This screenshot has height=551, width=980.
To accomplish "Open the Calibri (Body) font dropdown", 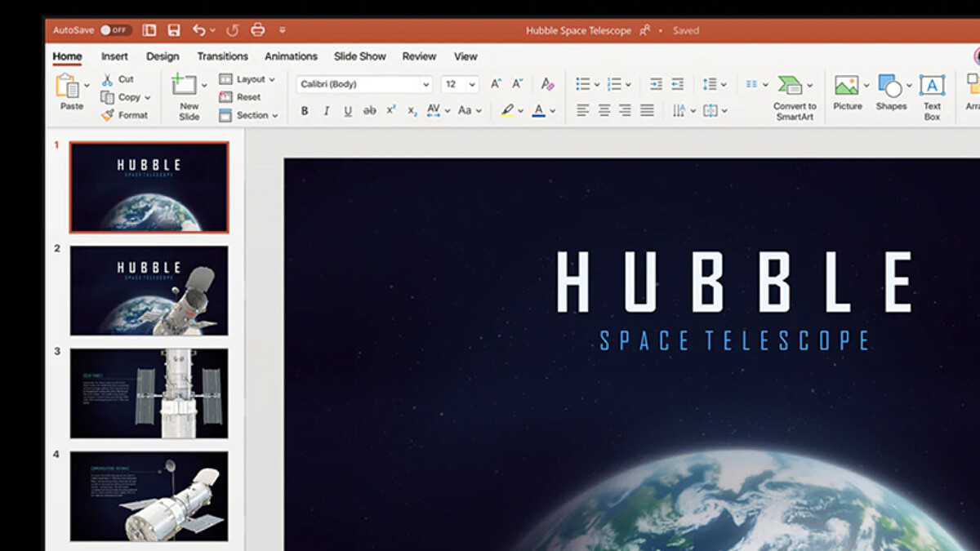I will pos(425,84).
